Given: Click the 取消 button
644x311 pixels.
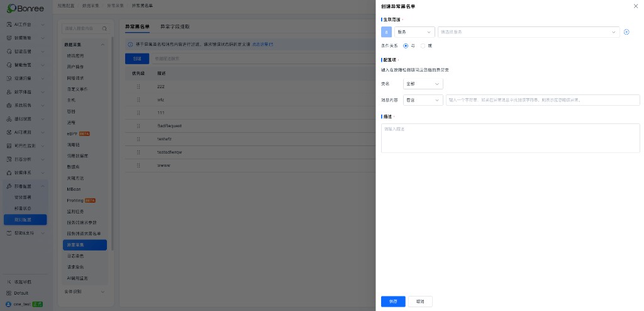Looking at the screenshot, I should point(420,302).
